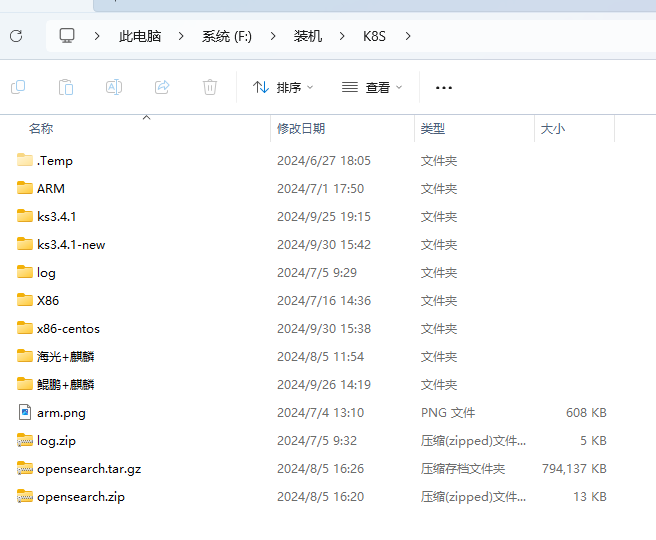Click the 13 KB size cell
Screen dimensions: 656x540
(590, 497)
